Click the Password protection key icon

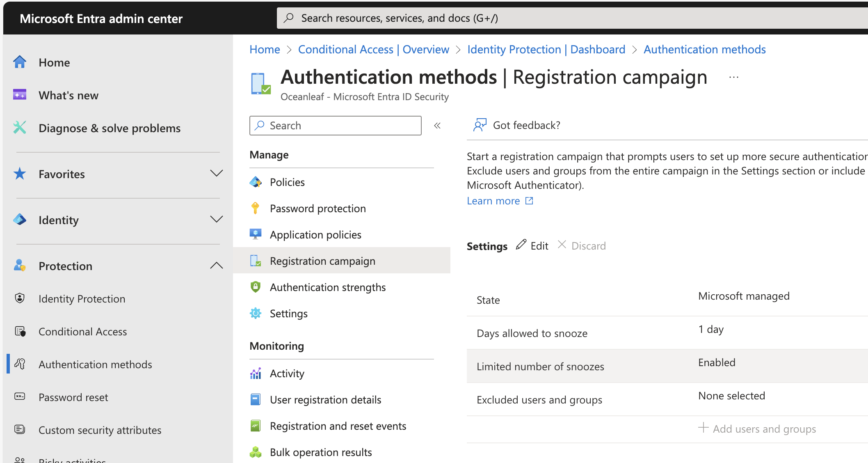tap(255, 209)
